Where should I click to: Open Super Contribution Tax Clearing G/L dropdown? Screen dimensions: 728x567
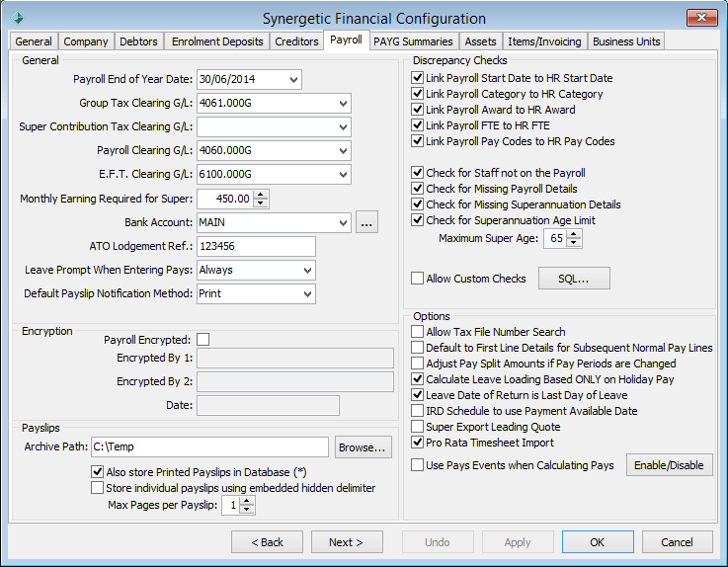tap(343, 126)
